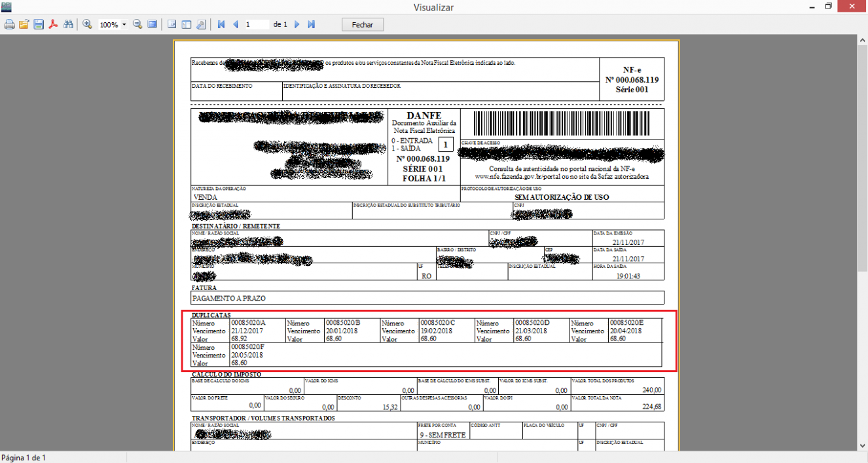Click valor 68,92 in duplicatas
Image resolution: width=868 pixels, height=463 pixels.
(239, 339)
